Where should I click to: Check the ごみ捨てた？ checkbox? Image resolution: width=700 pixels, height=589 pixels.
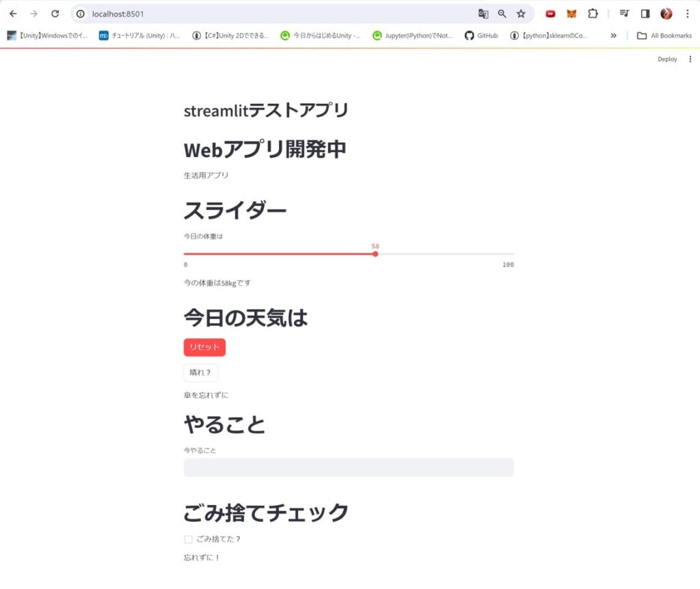pyautogui.click(x=188, y=539)
